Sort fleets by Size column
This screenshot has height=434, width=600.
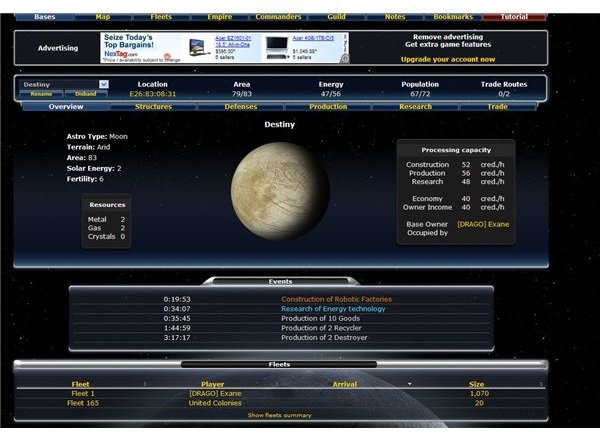tap(476, 384)
